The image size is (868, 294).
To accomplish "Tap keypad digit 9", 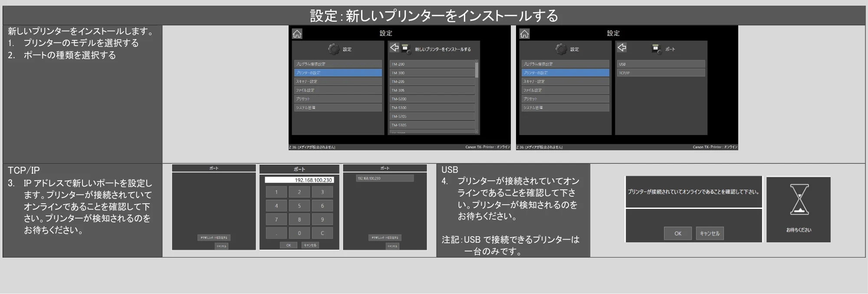I will 322,219.
